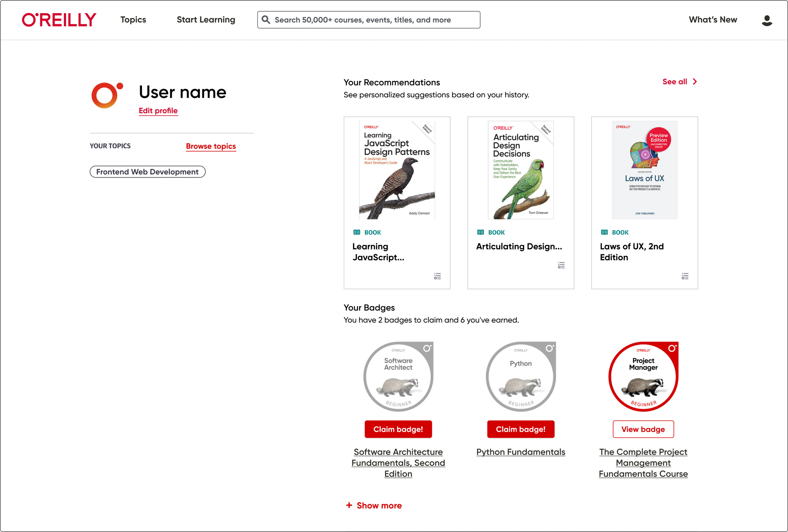
Task: Open the Topics menu
Action: coord(133,20)
